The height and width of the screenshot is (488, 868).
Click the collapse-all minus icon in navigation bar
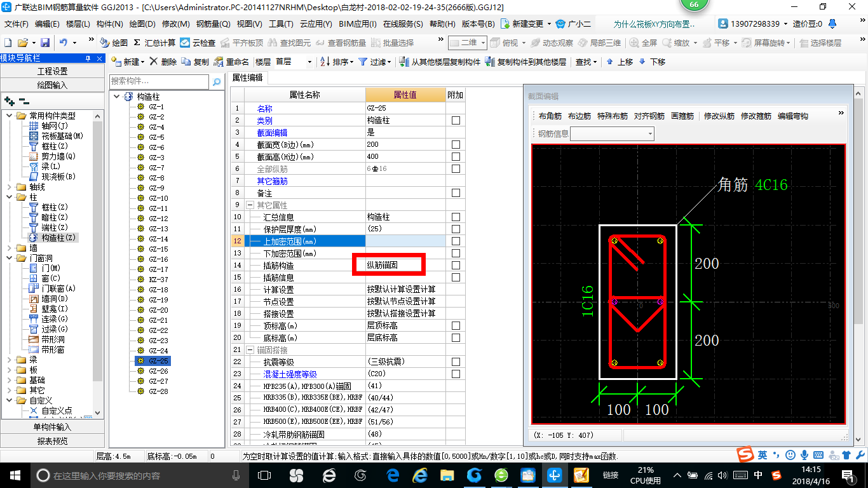24,100
